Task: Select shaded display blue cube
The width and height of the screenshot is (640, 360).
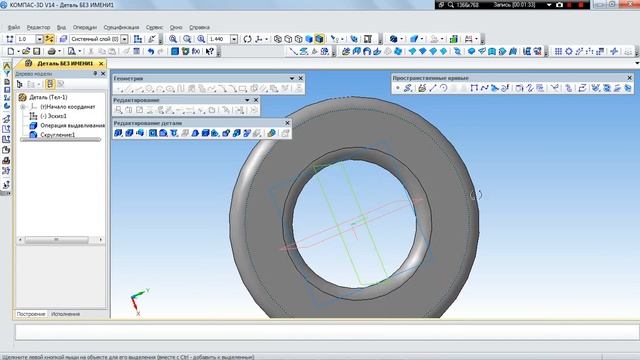Action: tap(309, 39)
